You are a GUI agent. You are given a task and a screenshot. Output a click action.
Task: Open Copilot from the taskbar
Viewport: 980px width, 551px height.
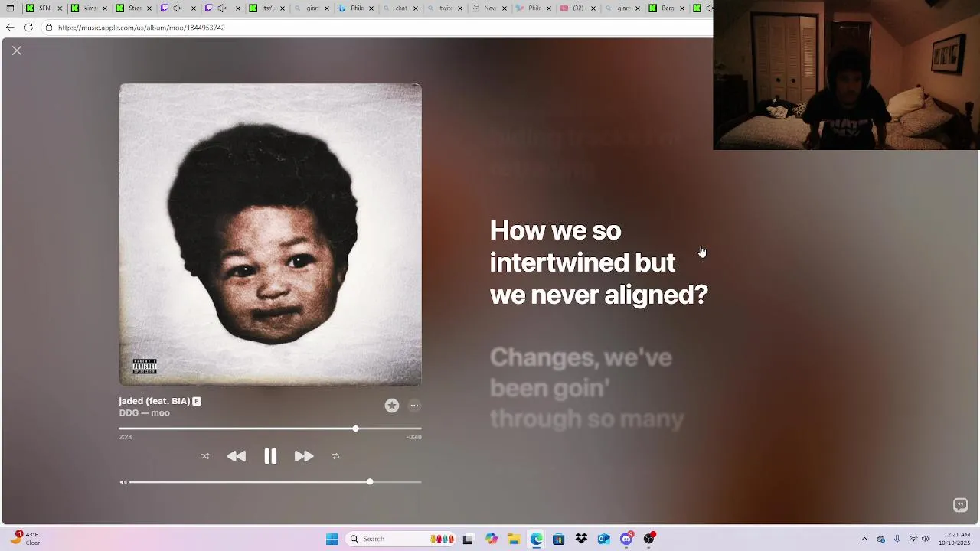(x=492, y=539)
